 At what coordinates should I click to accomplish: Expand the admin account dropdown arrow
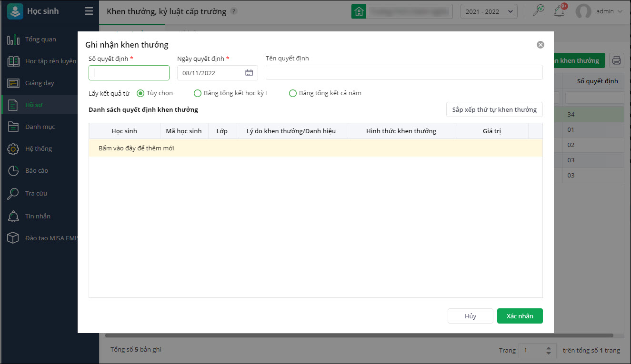620,11
